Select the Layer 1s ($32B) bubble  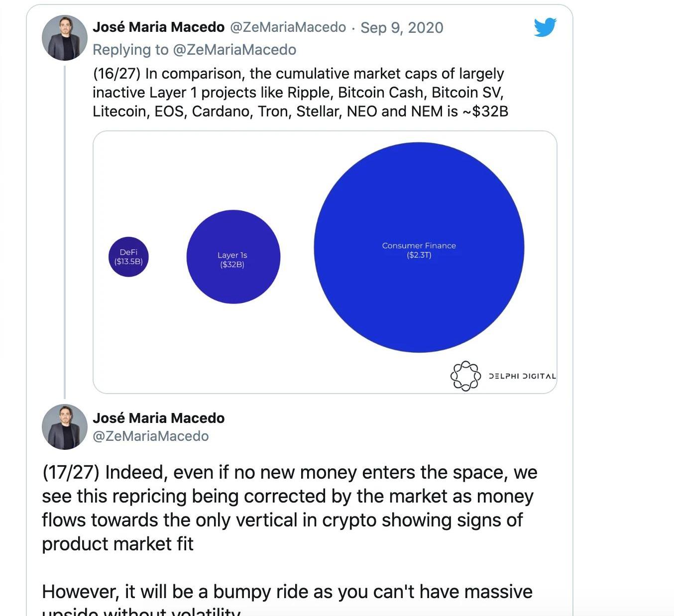point(233,257)
